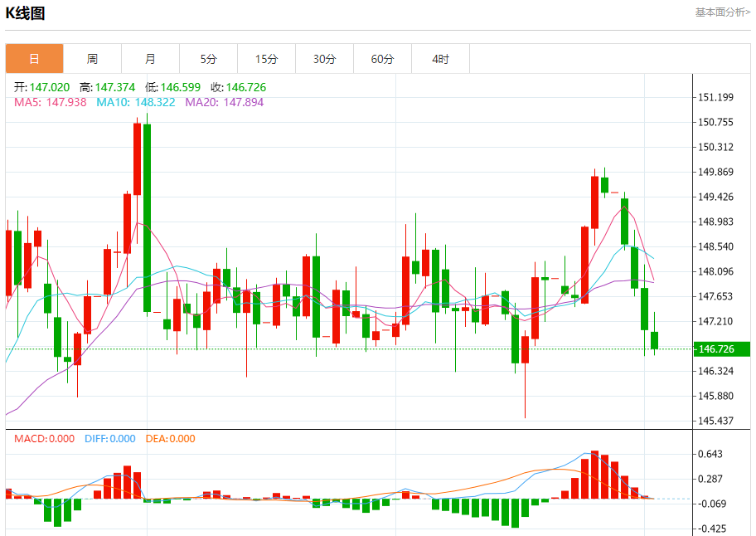Click the MA10 indicator label
The width and height of the screenshot is (756, 536).
click(135, 102)
